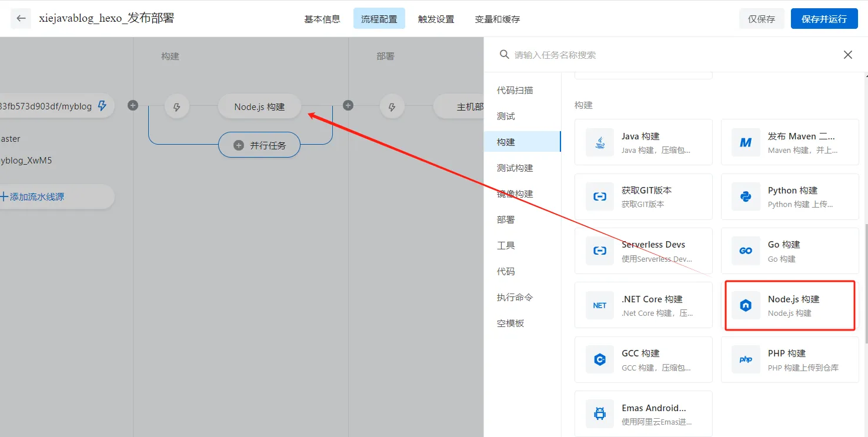The height and width of the screenshot is (437, 868).
Task: Click the .NET Core 构建 icon
Action: tap(599, 305)
